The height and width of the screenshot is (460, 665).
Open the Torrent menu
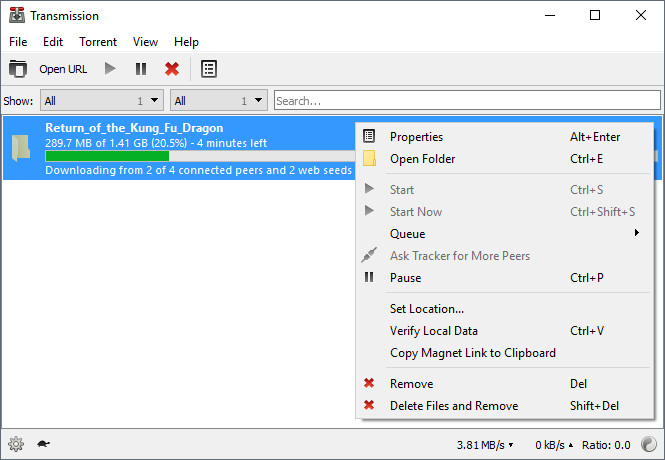pos(98,42)
